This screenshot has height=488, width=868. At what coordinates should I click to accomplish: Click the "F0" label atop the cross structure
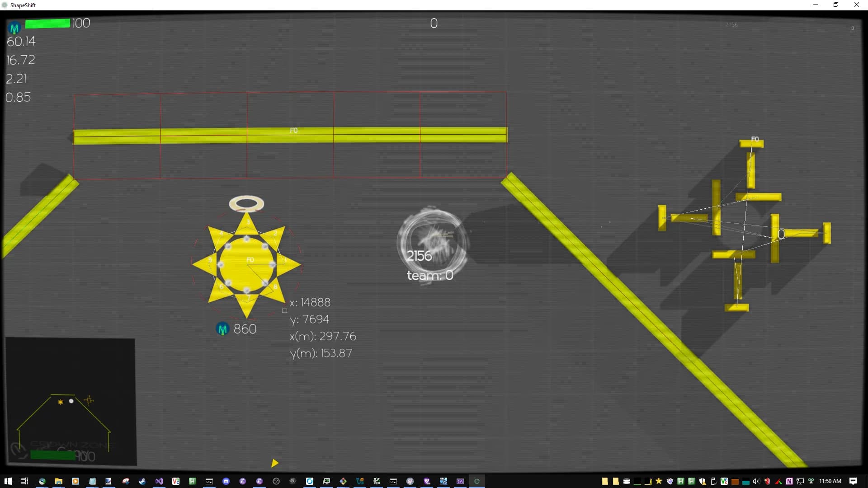(755, 139)
